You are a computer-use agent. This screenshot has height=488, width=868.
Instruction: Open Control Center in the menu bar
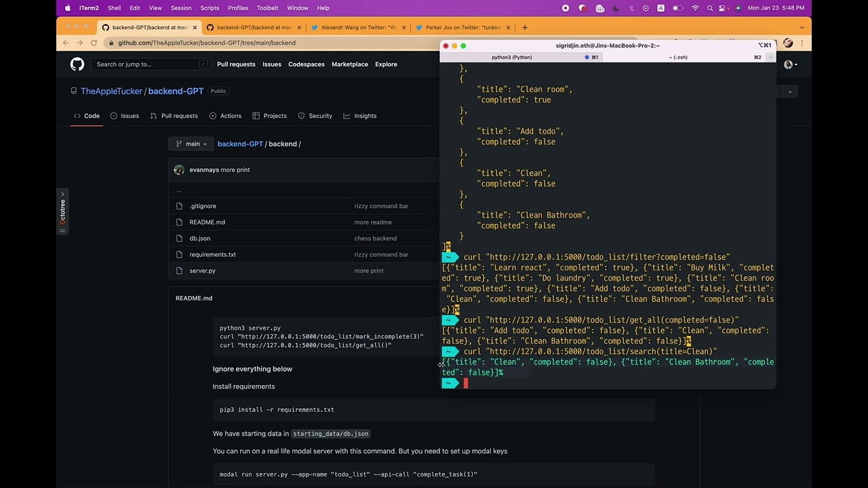click(724, 8)
